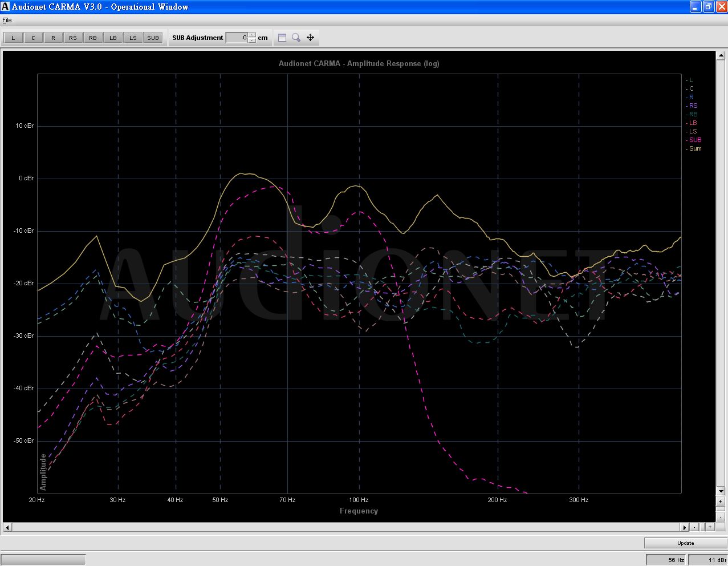This screenshot has width=728, height=566.
Task: Click vertical zoom plus button
Action: click(x=721, y=502)
